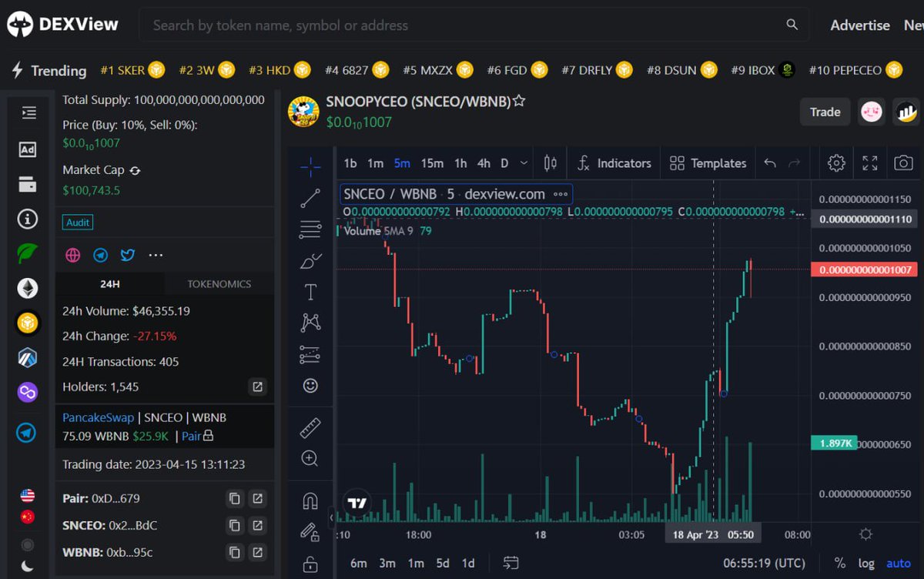Take a chart snapshot with camera icon
Screen dimensions: 924x579
coord(903,162)
